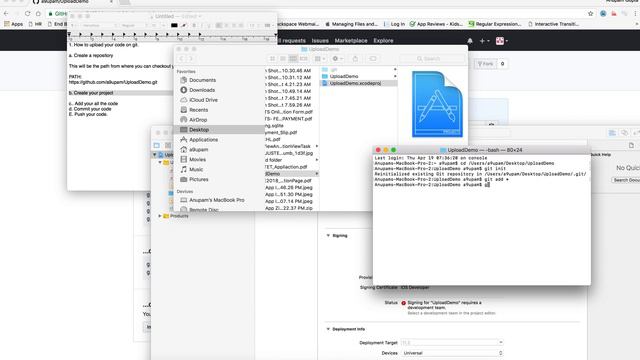This screenshot has width=640, height=360.
Task: Close the Terminal window
Action: pos(378,150)
